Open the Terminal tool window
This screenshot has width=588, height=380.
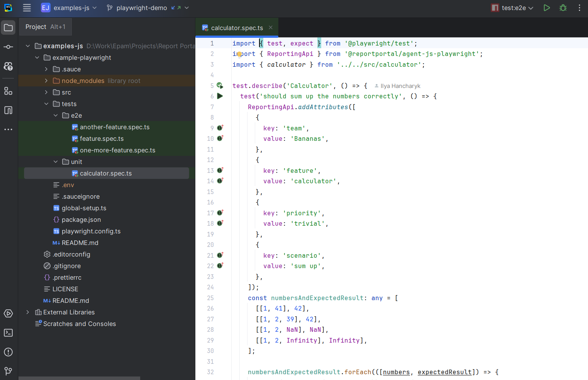pyautogui.click(x=8, y=333)
